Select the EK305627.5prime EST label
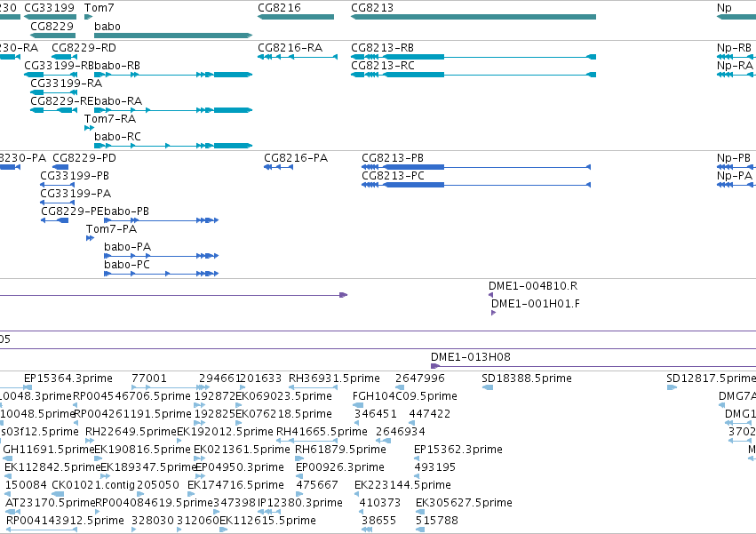 pos(464,503)
